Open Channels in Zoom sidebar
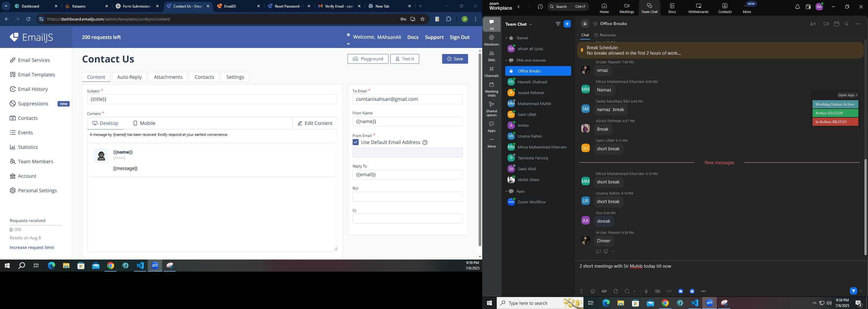Viewport: 868px width, 309px height. (x=492, y=72)
